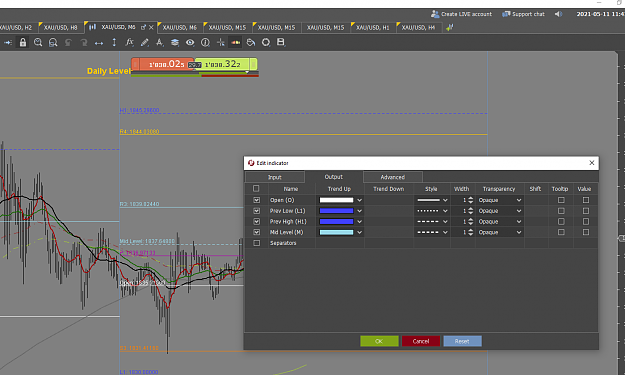Viewport: 625px width, 375px height.
Task: Enable the Separators checkbox
Action: pyautogui.click(x=256, y=243)
